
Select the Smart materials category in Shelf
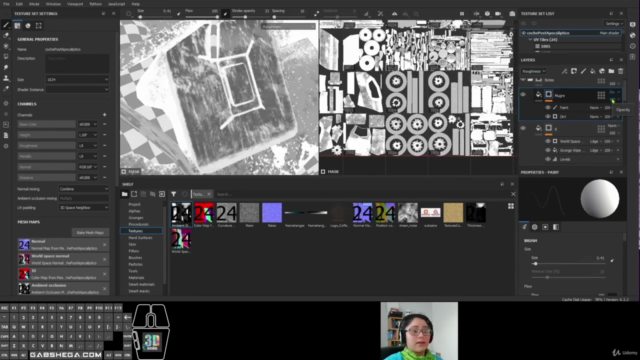[x=141, y=284]
